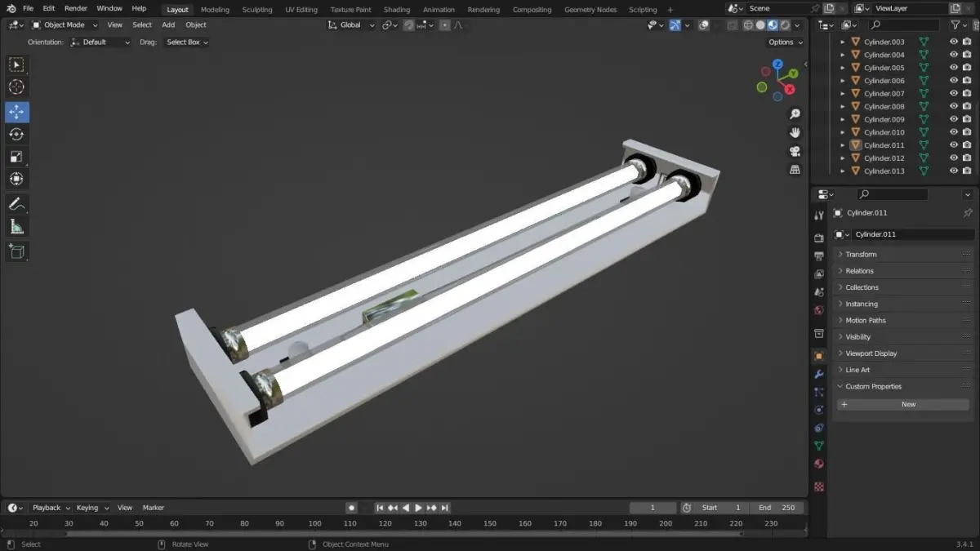Toggle the camera view icon

(x=795, y=152)
